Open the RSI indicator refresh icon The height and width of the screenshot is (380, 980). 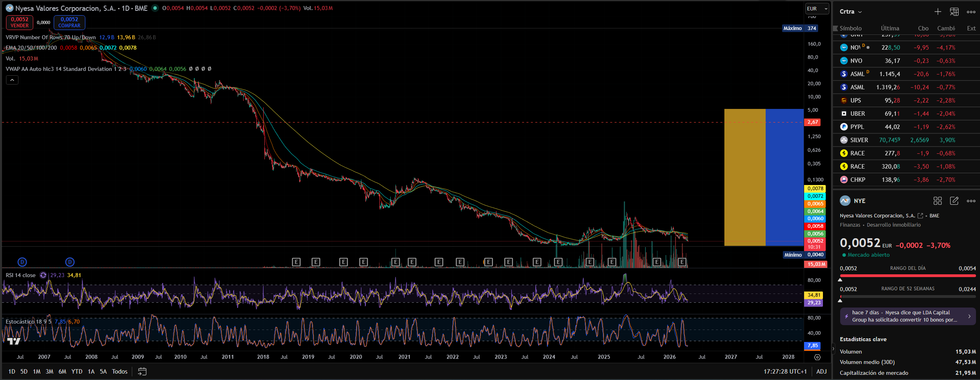(x=43, y=275)
